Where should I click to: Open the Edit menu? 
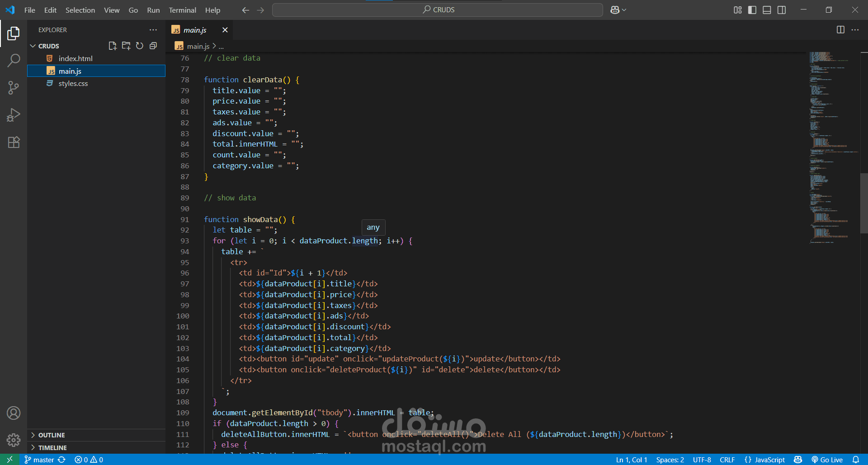click(50, 10)
